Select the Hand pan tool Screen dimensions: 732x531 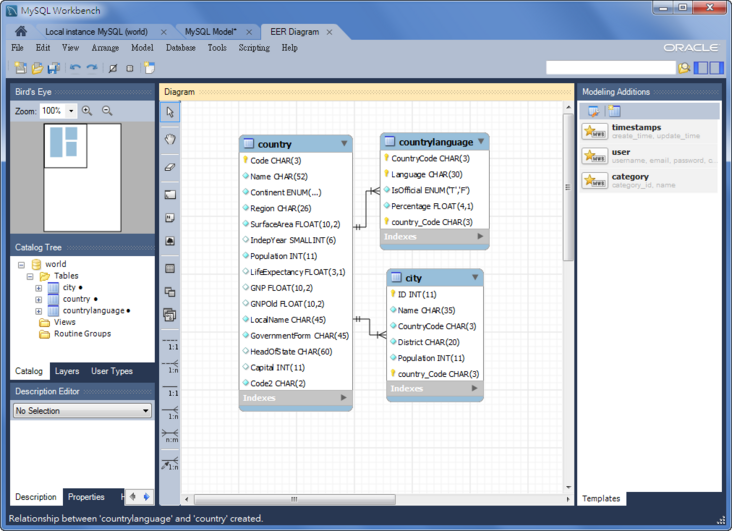click(170, 140)
